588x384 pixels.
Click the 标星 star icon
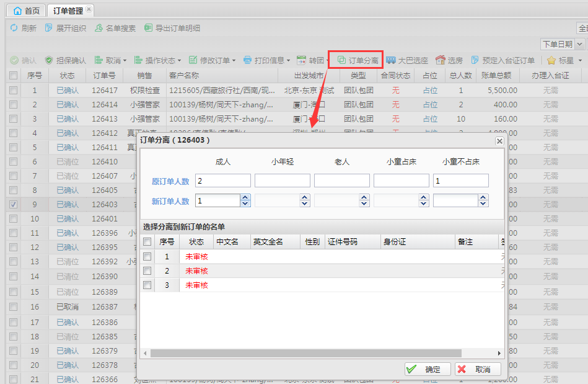tap(551, 60)
